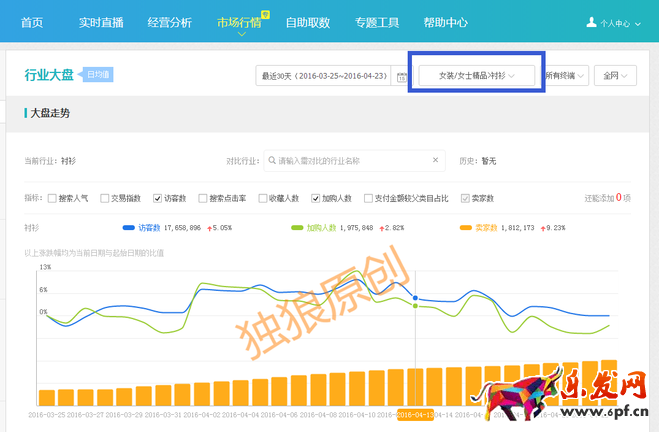Screen dimensions: 659x432
Task: Click the 首页 home link
Action: (32, 22)
